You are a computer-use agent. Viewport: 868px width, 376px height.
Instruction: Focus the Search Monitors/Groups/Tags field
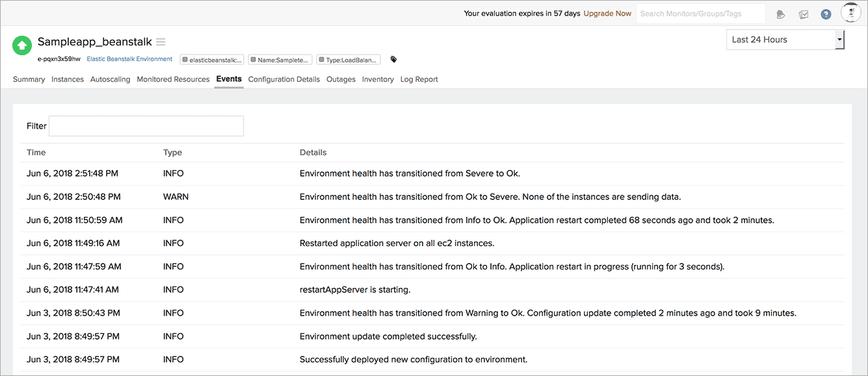coord(700,14)
